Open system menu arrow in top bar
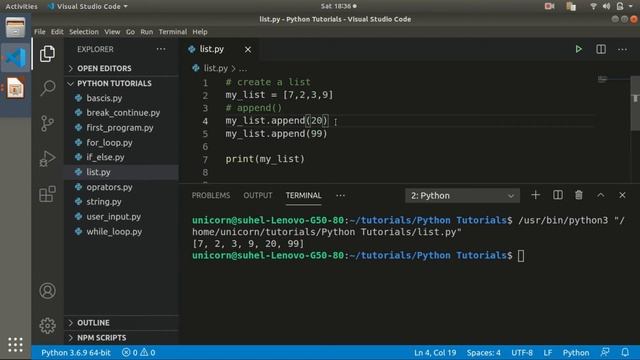The width and height of the screenshot is (640, 360). 631,6
